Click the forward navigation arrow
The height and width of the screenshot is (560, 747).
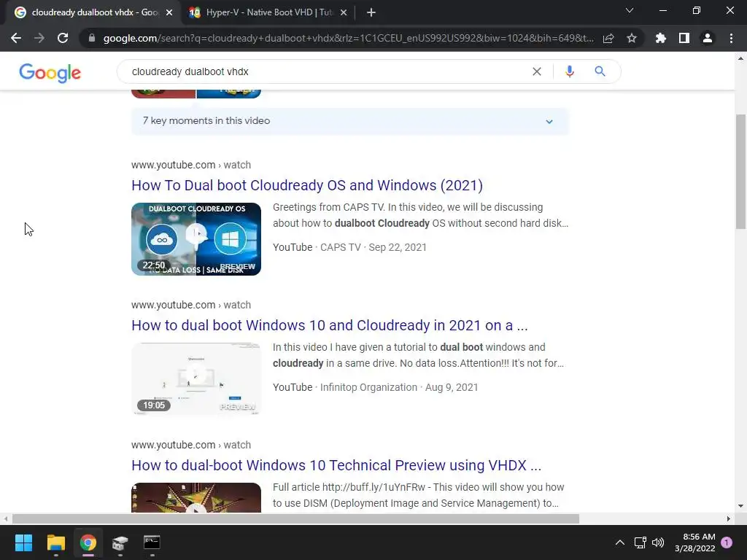click(39, 38)
